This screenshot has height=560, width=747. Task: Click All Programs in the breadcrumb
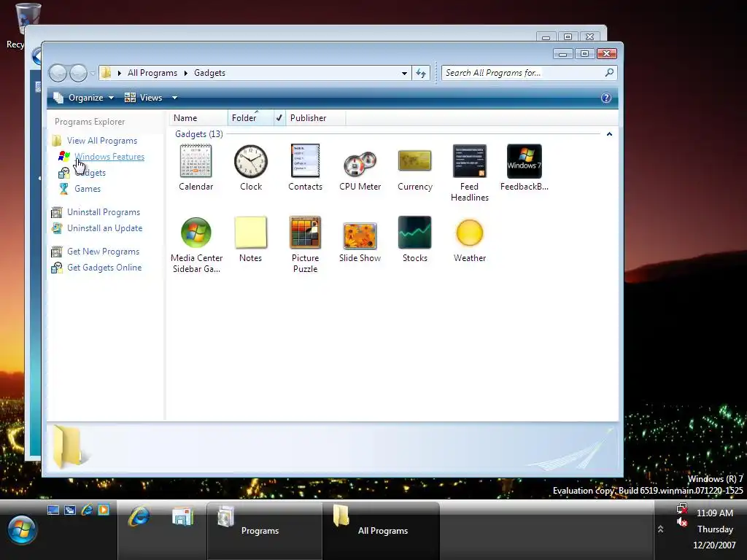click(x=152, y=73)
